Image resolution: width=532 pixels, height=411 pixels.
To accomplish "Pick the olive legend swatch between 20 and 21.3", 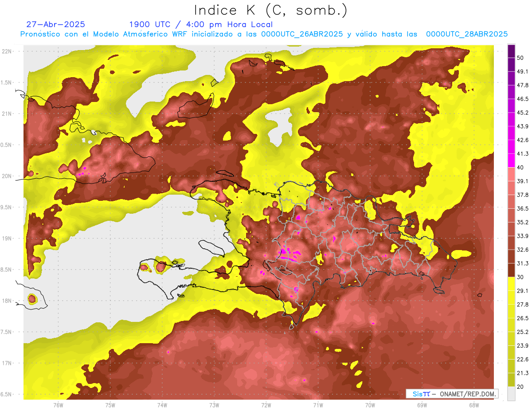I will coord(511,380).
